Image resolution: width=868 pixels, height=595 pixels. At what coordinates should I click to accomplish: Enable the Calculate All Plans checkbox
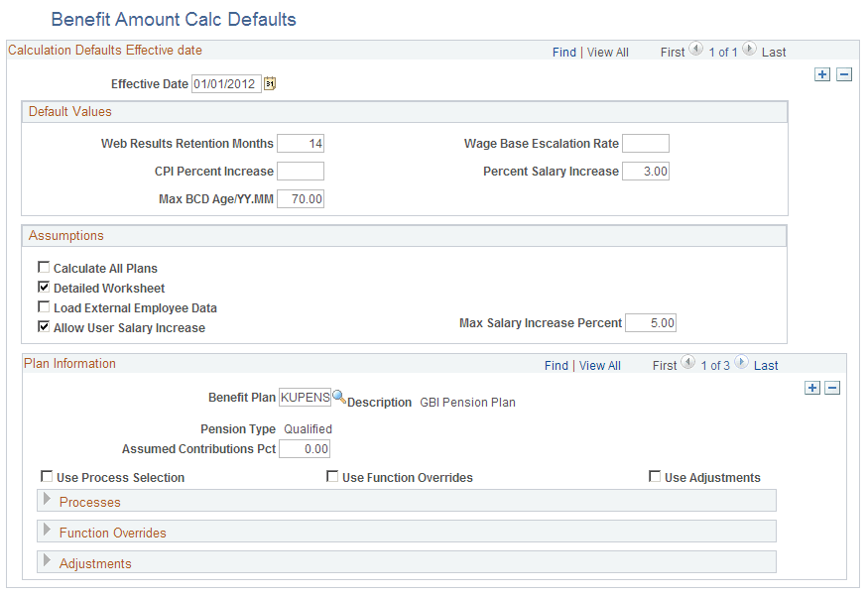44,267
